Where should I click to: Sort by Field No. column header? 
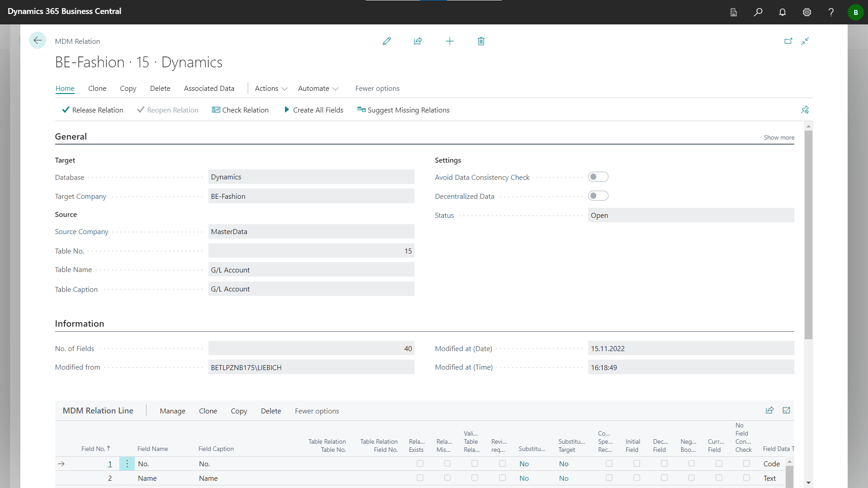(x=96, y=449)
